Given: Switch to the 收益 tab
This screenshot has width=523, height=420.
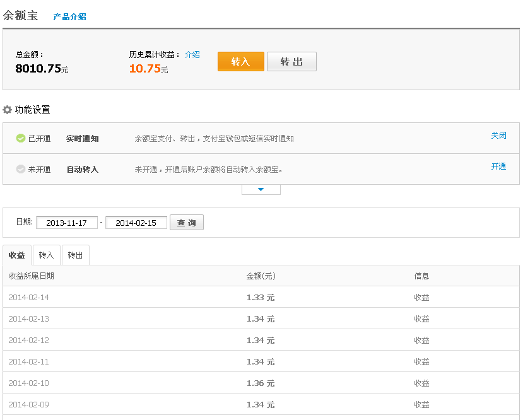Looking at the screenshot, I should tap(17, 255).
